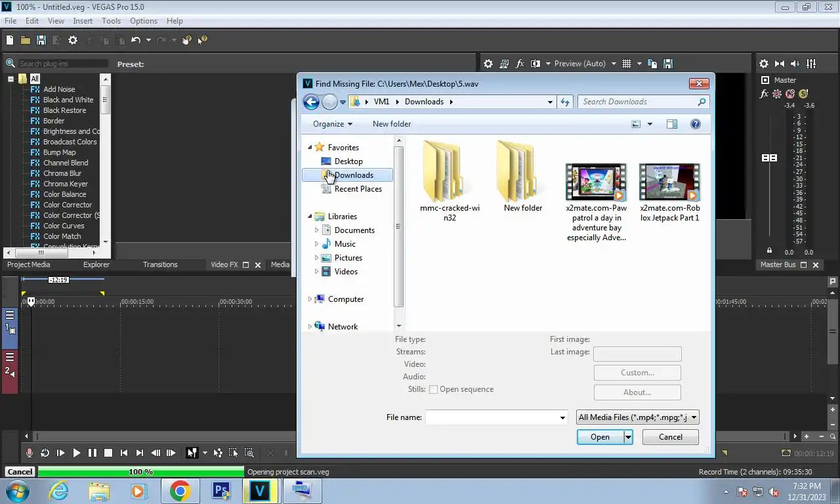Screen dimensions: 840x504
Task: Toggle the Master fader channel link icon
Action: [x=769, y=157]
